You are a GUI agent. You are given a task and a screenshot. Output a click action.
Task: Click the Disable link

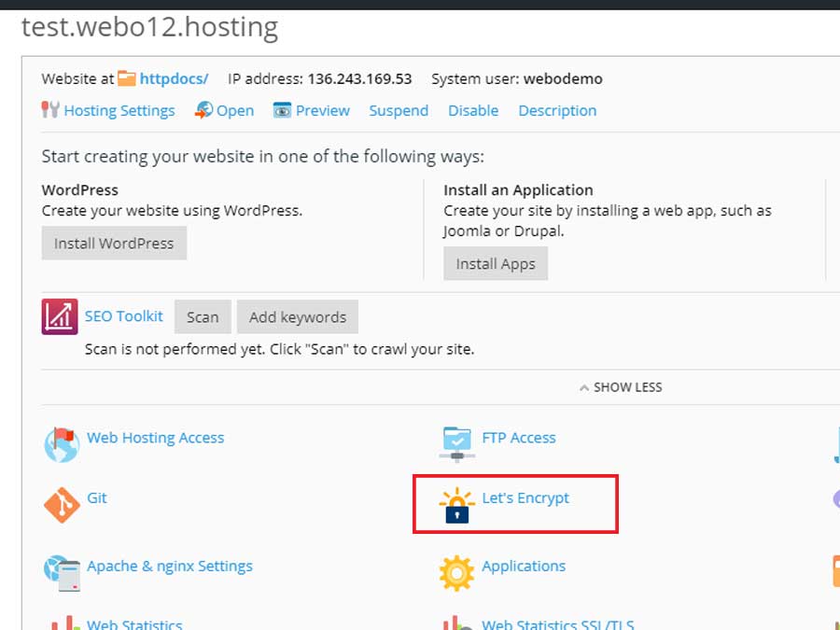473,110
